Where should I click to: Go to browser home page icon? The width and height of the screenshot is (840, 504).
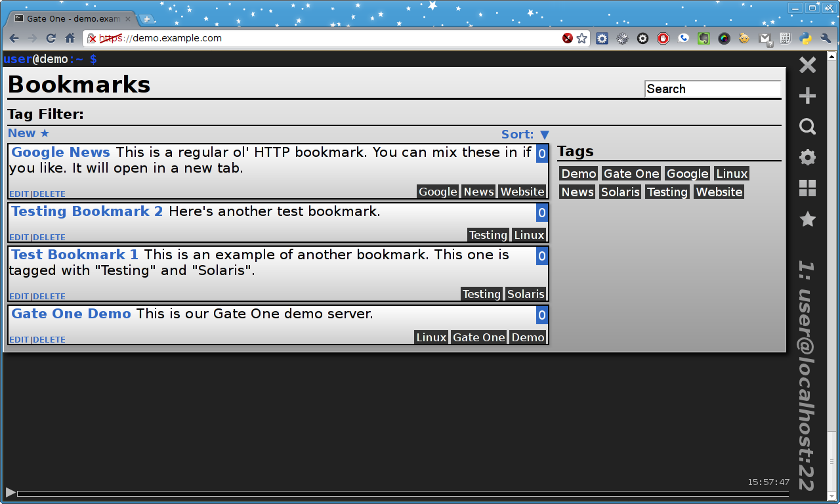click(70, 38)
